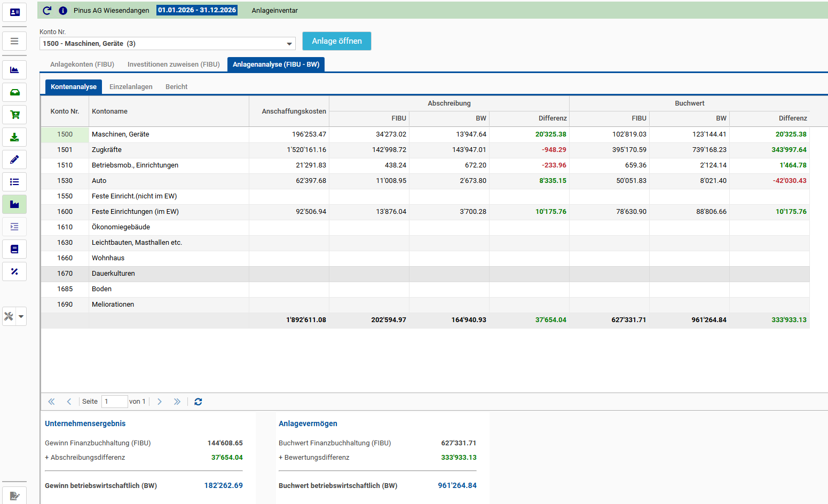Switch to Einzelanlagen sub-tab

pyautogui.click(x=131, y=87)
